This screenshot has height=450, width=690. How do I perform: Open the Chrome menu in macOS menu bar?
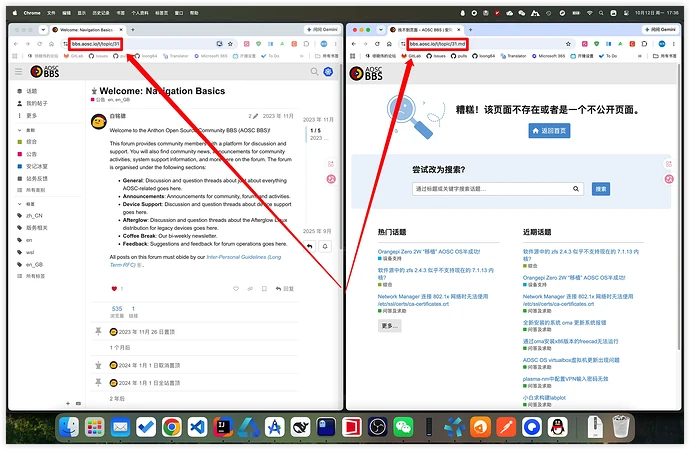point(32,13)
